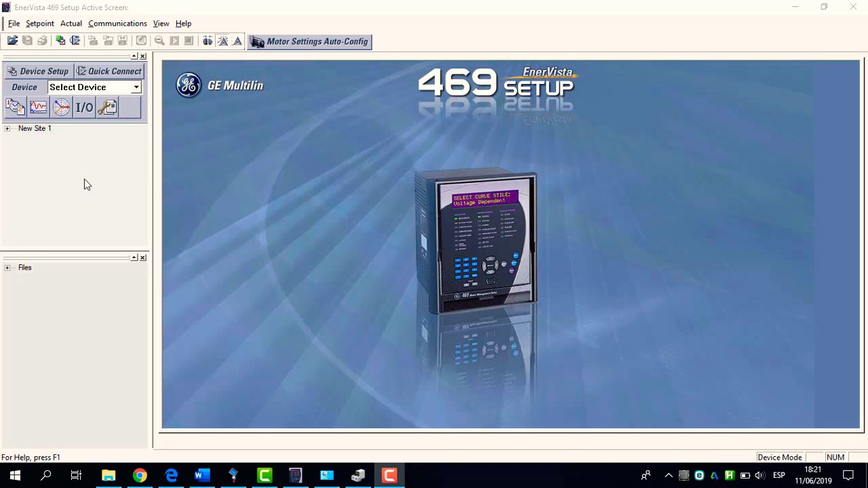Close the Files panel
This screenshot has width=868, height=488.
142,258
